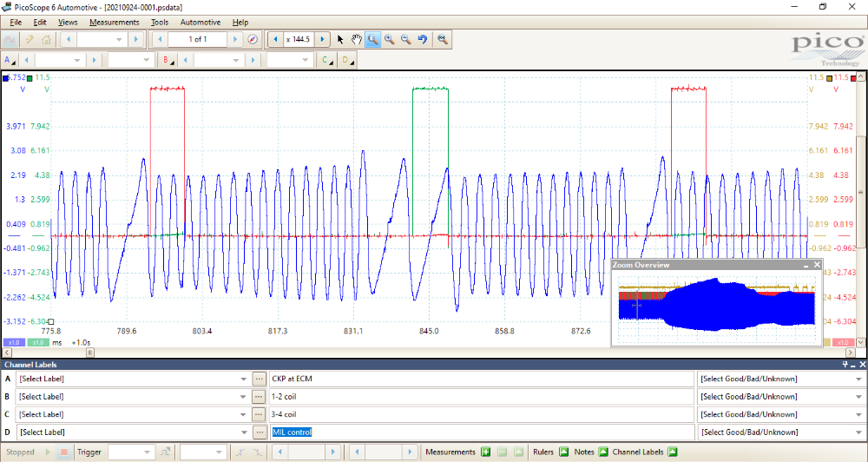
Task: Add a measurement with the green plus
Action: [485, 452]
